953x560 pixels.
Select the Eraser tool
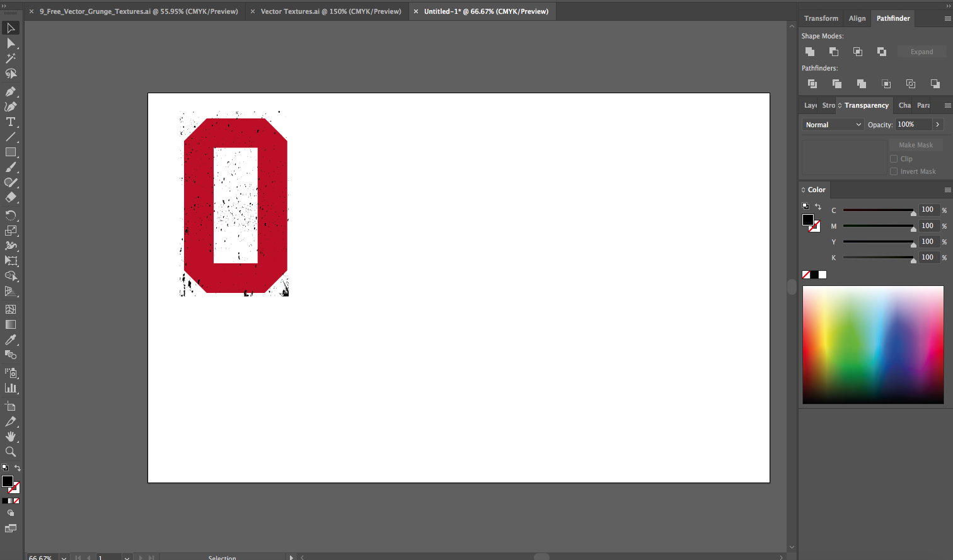point(11,197)
